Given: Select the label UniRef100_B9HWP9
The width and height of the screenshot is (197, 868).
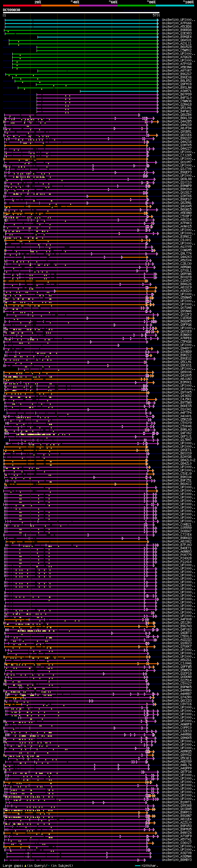Looking at the screenshot, I should click(x=177, y=186).
